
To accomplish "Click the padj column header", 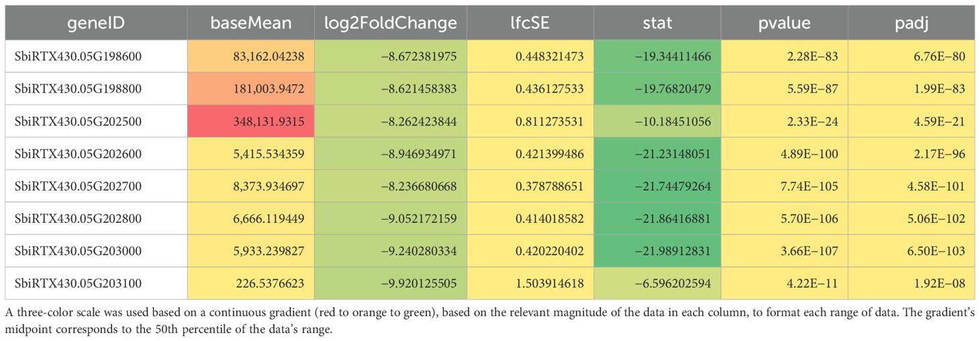I will (x=911, y=23).
